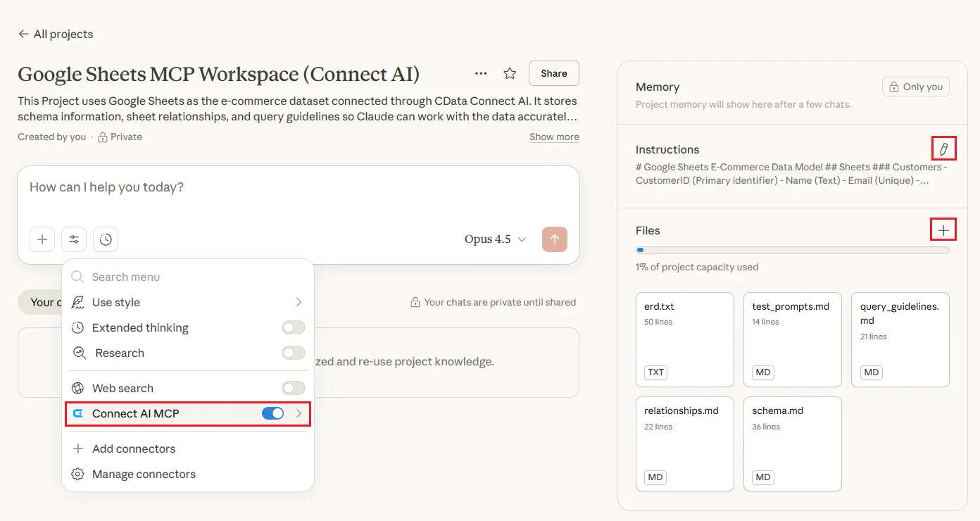Click the star icon to favorite project
The height and width of the screenshot is (521, 980).
point(510,73)
